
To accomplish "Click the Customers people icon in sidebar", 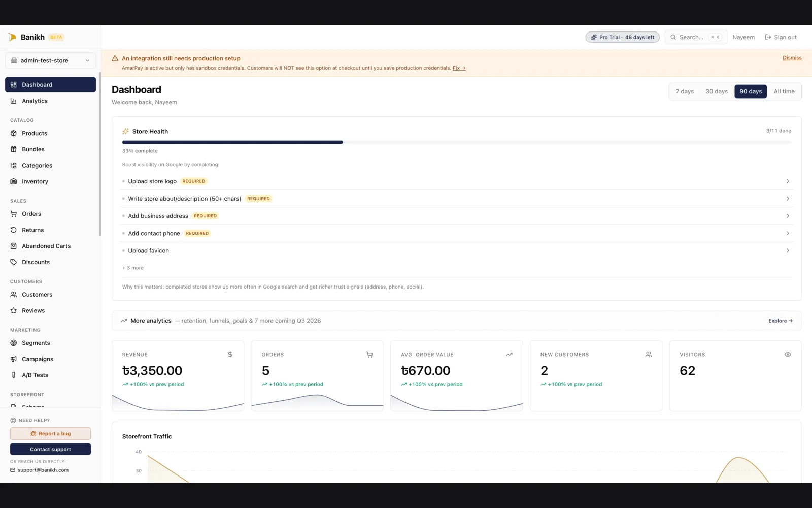I will (14, 295).
